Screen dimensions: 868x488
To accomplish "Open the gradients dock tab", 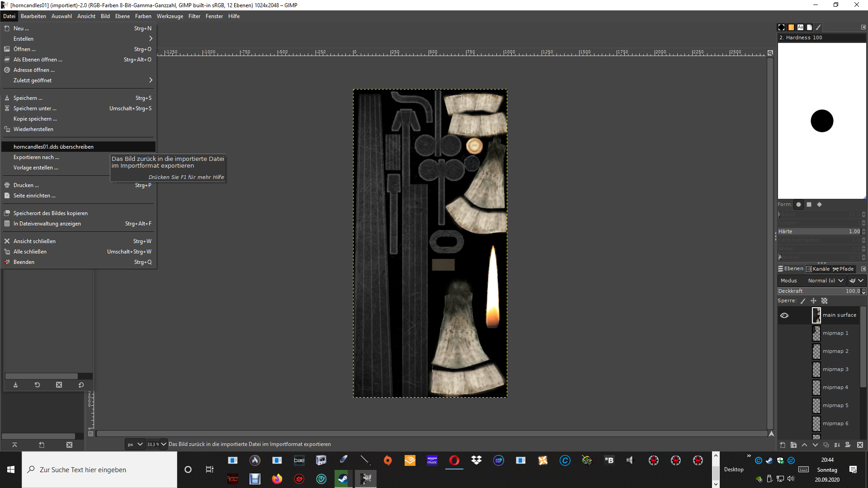I will 791,28.
